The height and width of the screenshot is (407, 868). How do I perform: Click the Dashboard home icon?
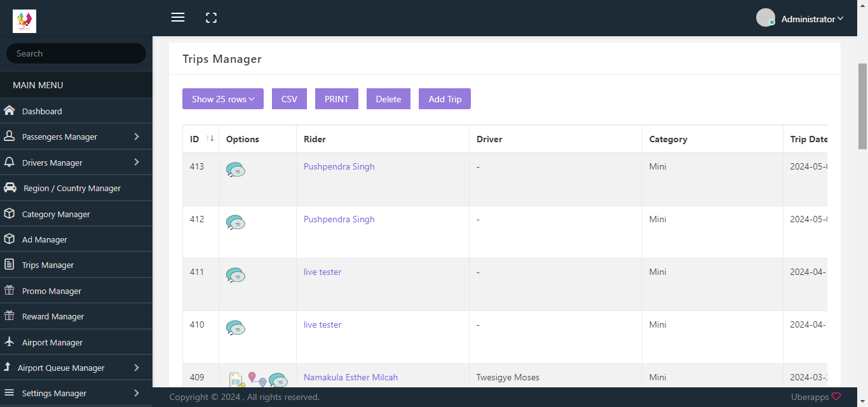pos(10,110)
